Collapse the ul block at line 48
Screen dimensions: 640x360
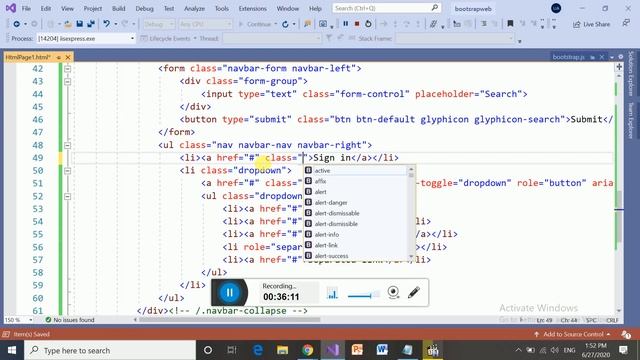tap(68, 145)
